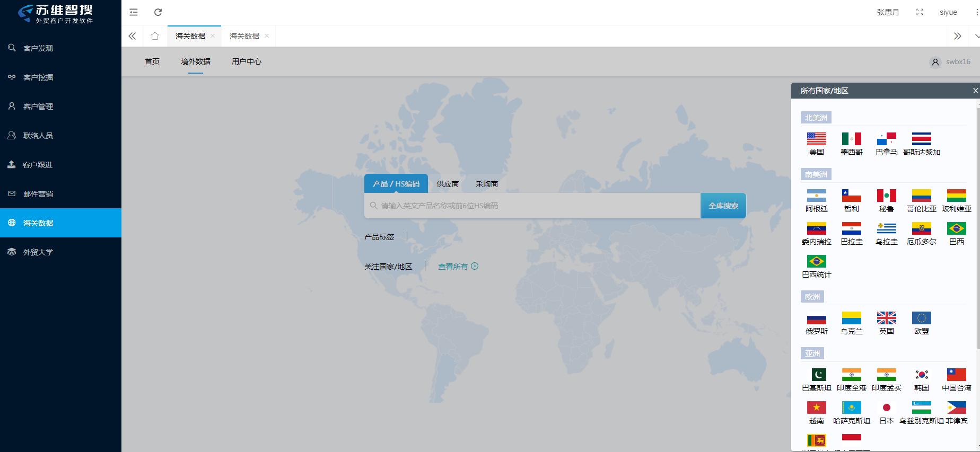Viewport: 980px width, 452px height.
Task: Close the 所有国家/地区 panel
Action: [975, 91]
